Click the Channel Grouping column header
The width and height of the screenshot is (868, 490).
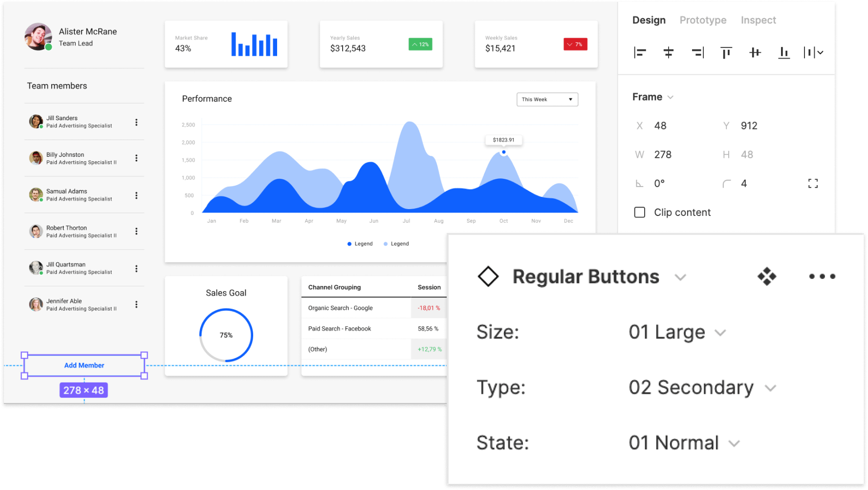pyautogui.click(x=334, y=287)
